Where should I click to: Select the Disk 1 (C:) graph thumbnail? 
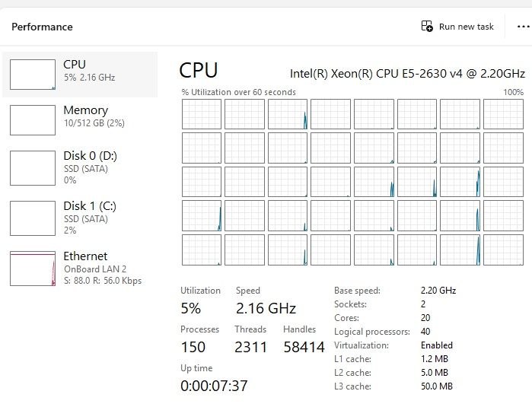coord(33,218)
